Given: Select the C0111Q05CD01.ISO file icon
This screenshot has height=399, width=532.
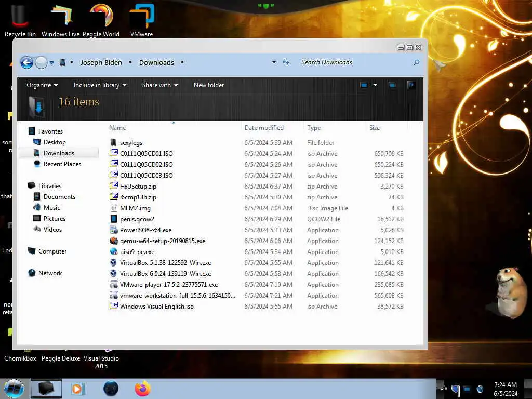Looking at the screenshot, I should pos(114,153).
